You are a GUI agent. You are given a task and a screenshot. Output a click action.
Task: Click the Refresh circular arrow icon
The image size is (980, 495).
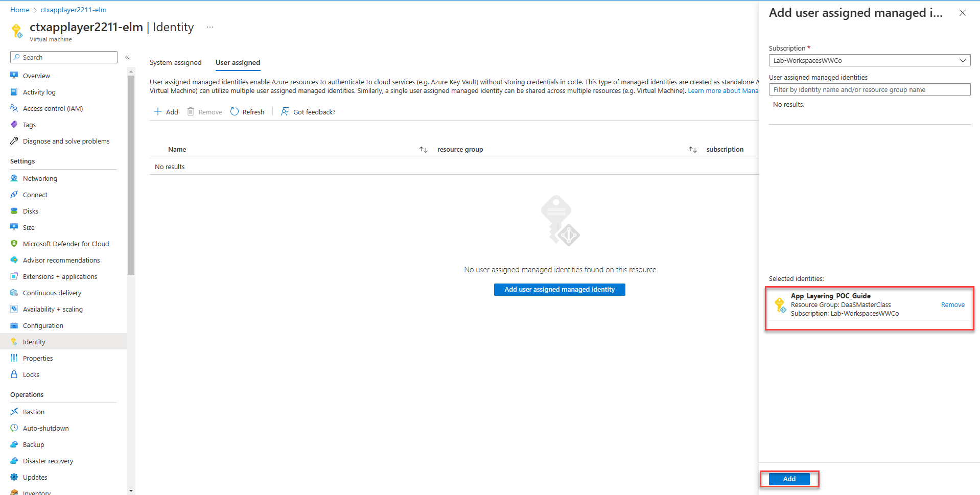(x=235, y=112)
